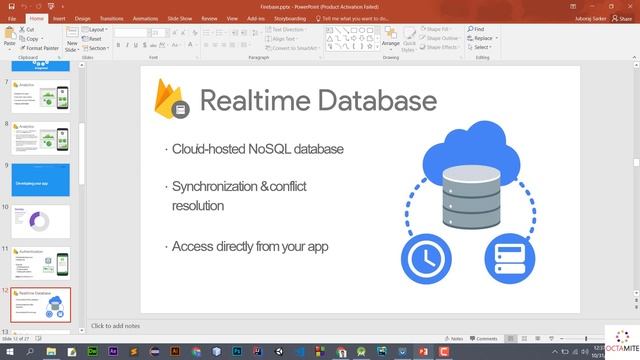Open the Layout dropdown
640x360 pixels.
tap(95, 29)
